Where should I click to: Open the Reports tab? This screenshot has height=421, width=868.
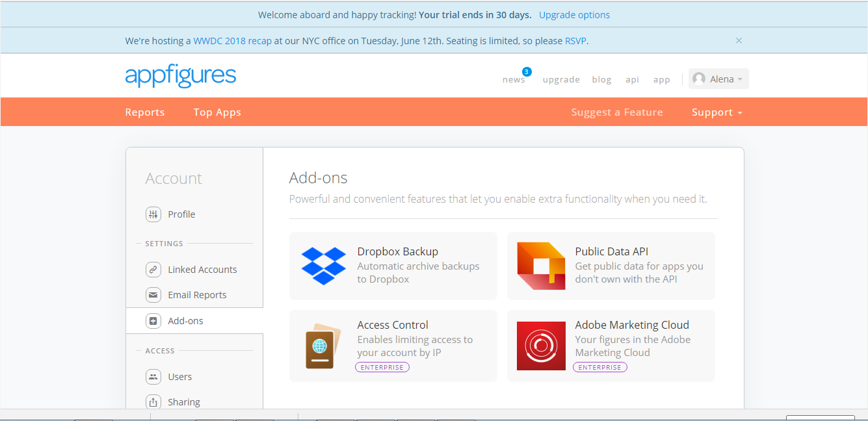[x=145, y=112]
